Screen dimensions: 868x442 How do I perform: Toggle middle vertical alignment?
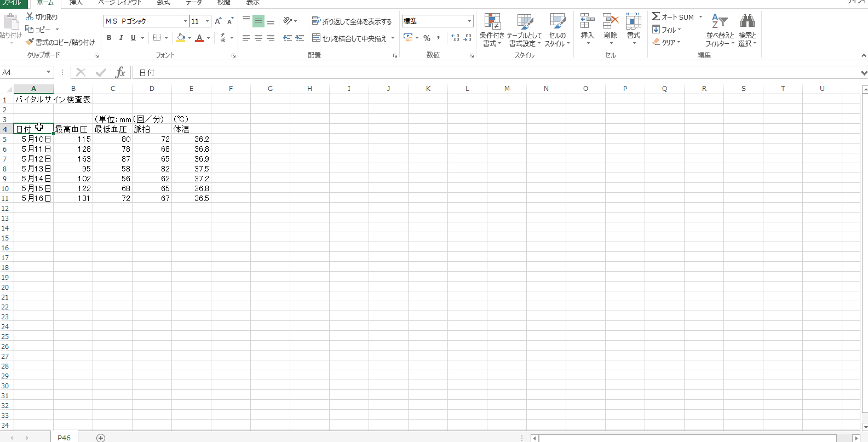pos(258,21)
